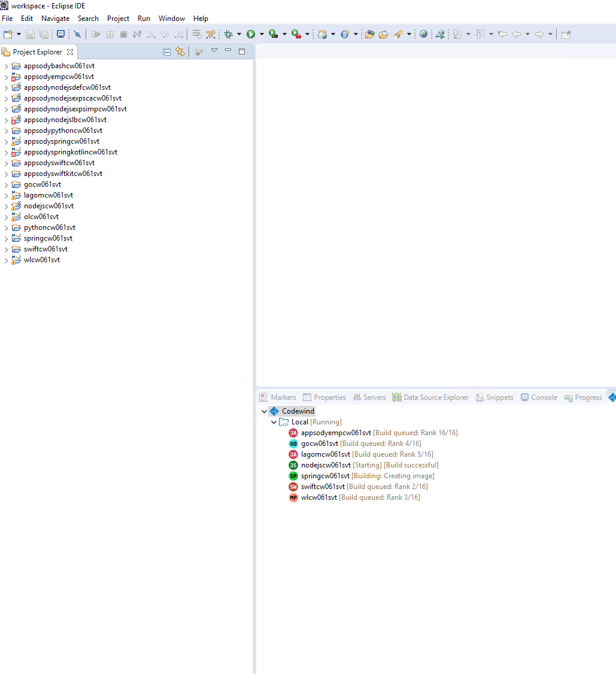The image size is (616, 674).
Task: Click the Link with Editor icon in Project Explorer
Action: (180, 52)
